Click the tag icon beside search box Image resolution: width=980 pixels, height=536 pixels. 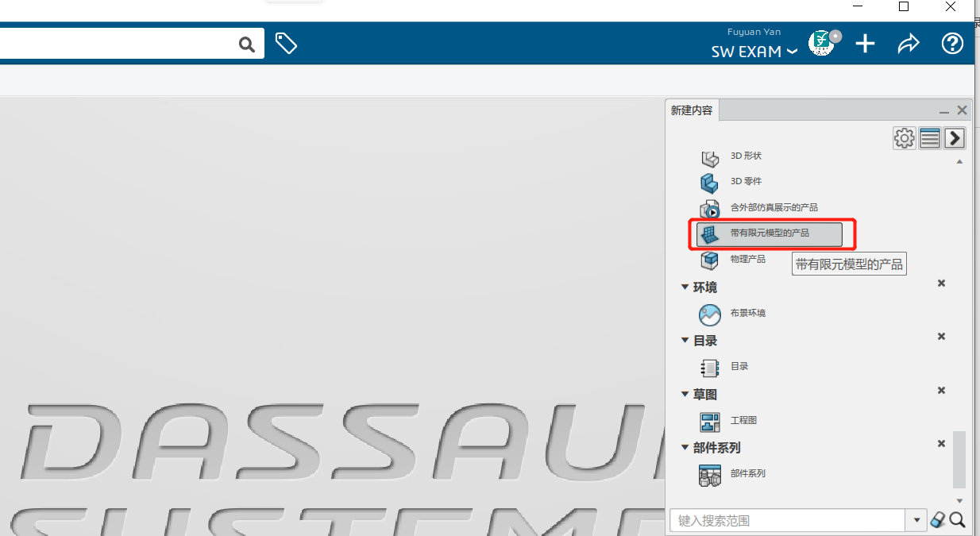[286, 44]
